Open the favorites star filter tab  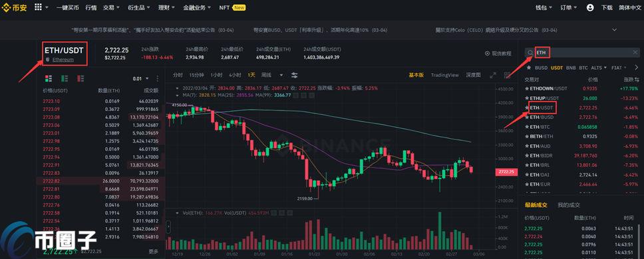[529, 68]
